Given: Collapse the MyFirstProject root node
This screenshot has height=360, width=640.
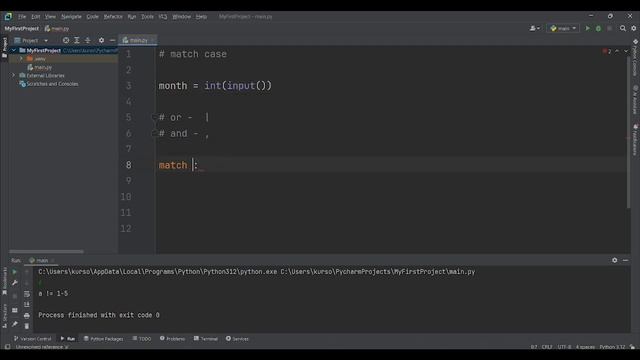Looking at the screenshot, I should [13, 50].
